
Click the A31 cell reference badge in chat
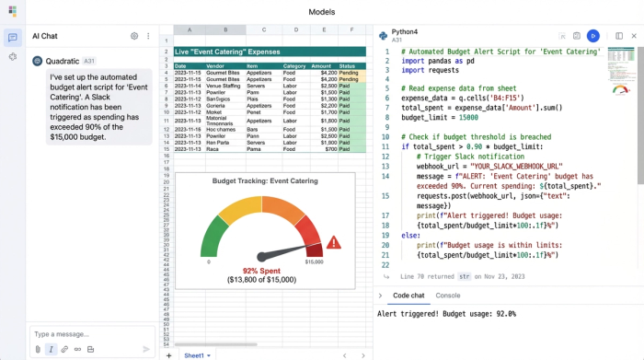(x=88, y=62)
